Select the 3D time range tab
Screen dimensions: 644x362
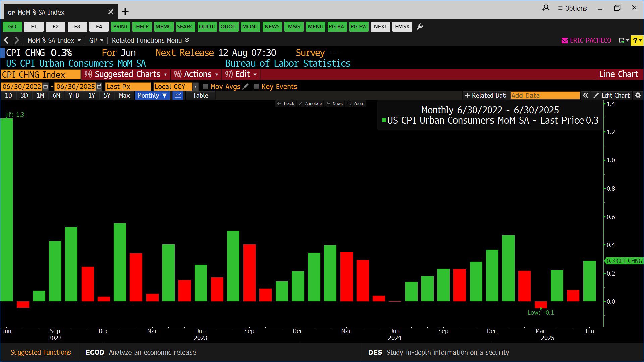(24, 95)
